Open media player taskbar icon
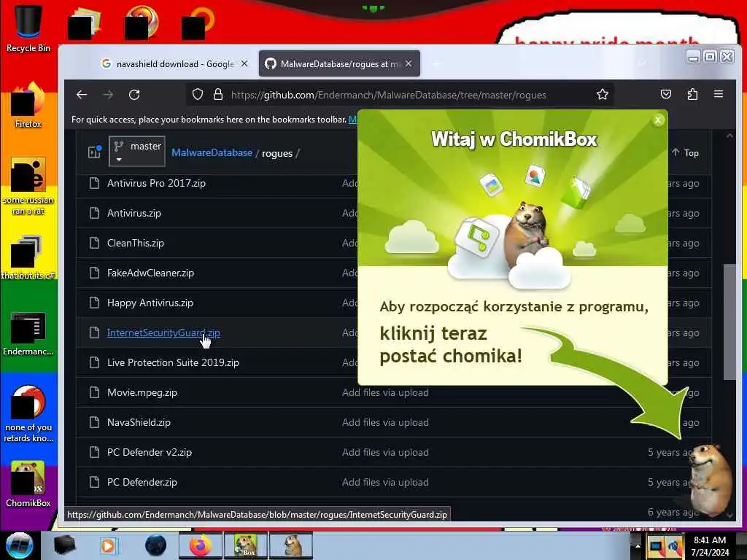The height and width of the screenshot is (560, 747). 108,545
